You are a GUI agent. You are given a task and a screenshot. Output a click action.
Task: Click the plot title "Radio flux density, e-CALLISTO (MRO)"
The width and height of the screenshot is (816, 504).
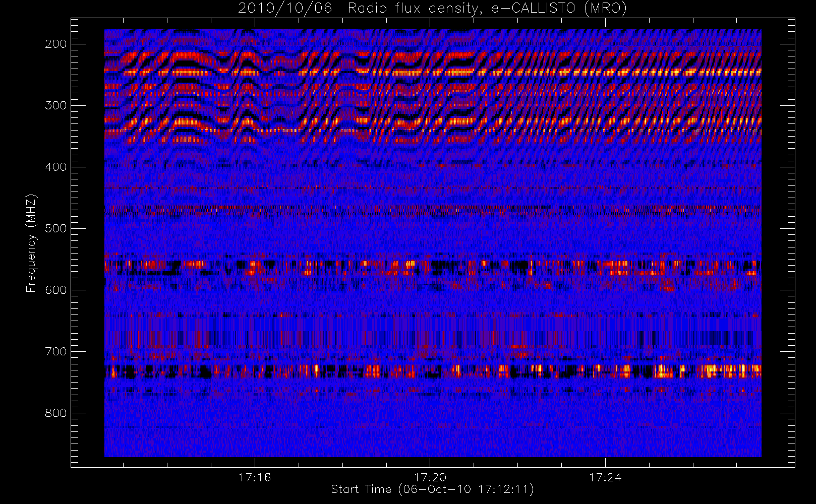[x=488, y=9]
